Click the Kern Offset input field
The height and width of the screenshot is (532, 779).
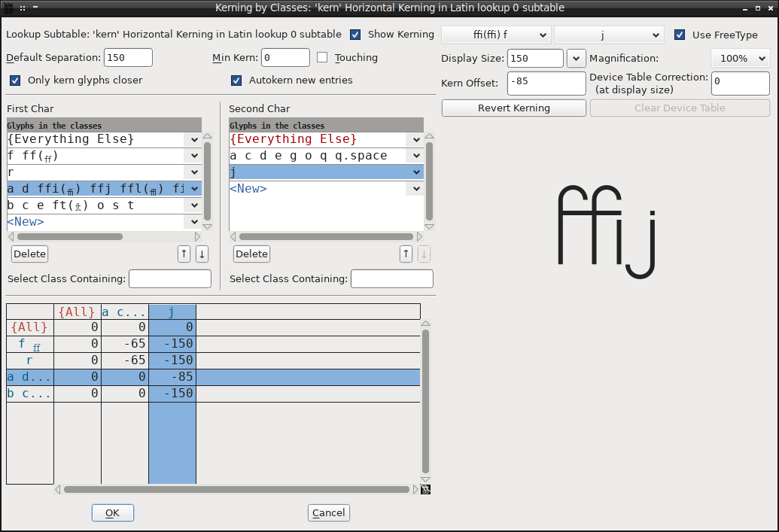tap(546, 83)
